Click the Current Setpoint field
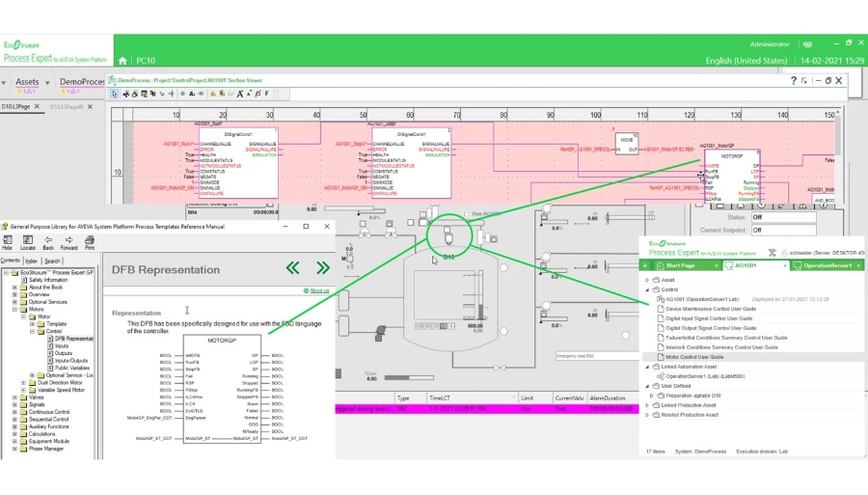This screenshot has height=495, width=868. pyautogui.click(x=782, y=230)
